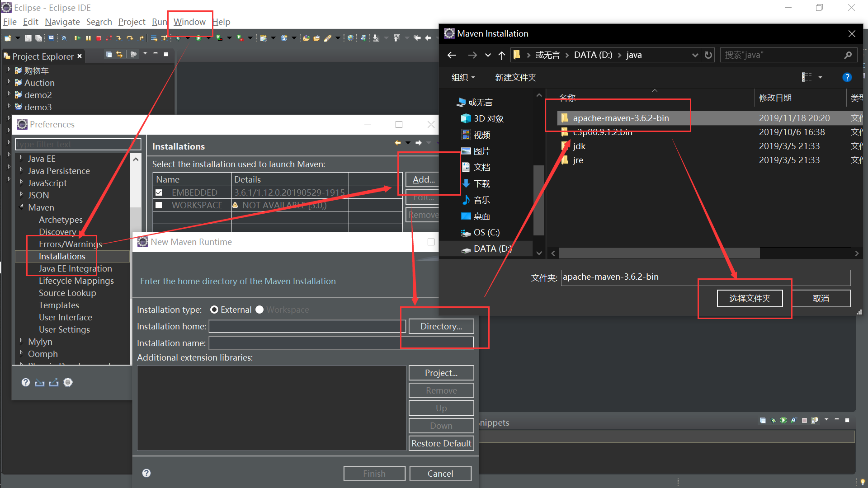This screenshot has height=488, width=868.
Task: Expand the demo2 project node
Action: tap(9, 94)
